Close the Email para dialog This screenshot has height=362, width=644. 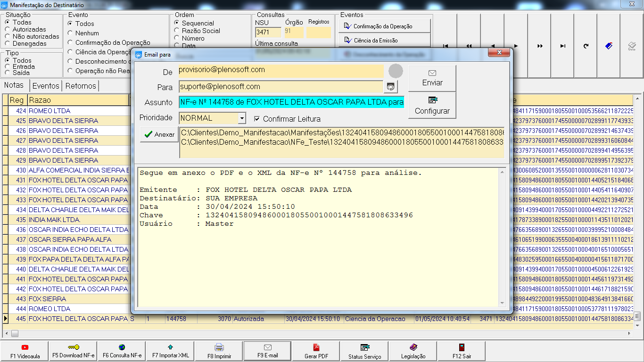point(499,53)
